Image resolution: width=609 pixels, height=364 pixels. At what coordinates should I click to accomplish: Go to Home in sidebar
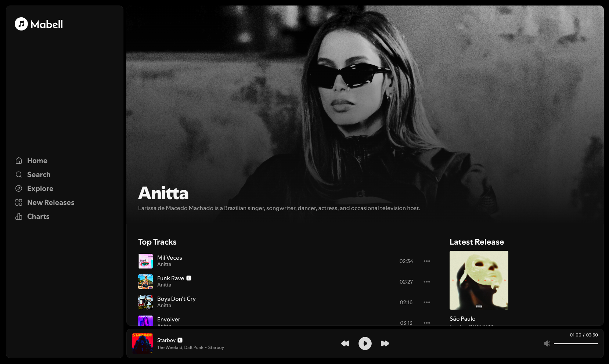click(x=37, y=161)
